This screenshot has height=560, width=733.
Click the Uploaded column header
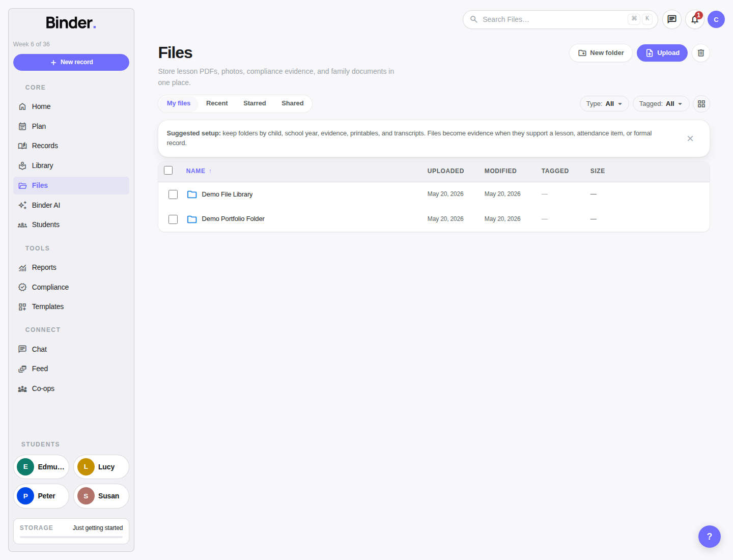click(x=445, y=171)
